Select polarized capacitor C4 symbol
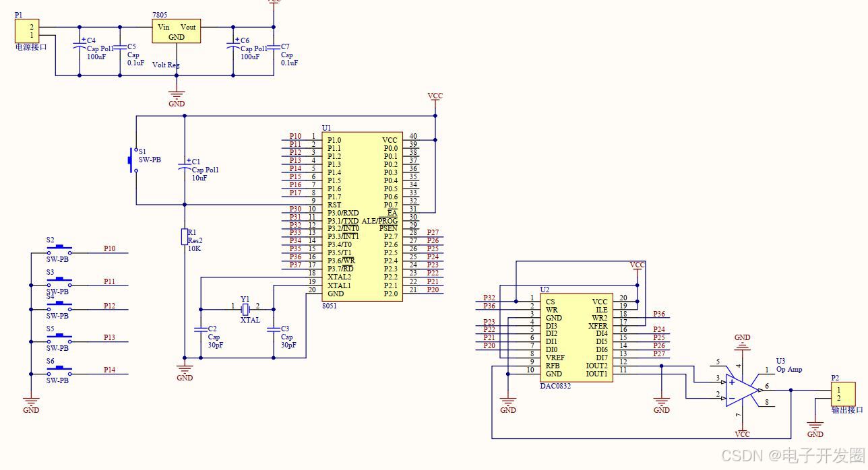Viewport: 868px width, 470px height. pos(80,44)
